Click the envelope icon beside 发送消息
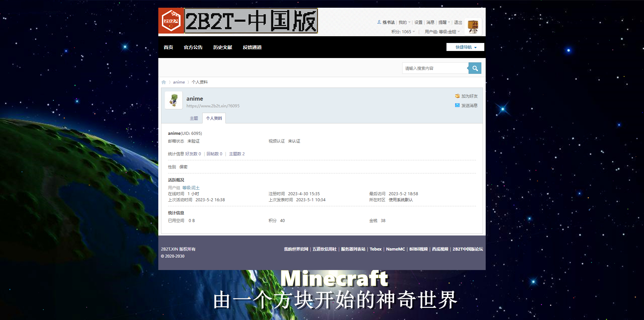Image resolution: width=644 pixels, height=320 pixels. coord(457,105)
